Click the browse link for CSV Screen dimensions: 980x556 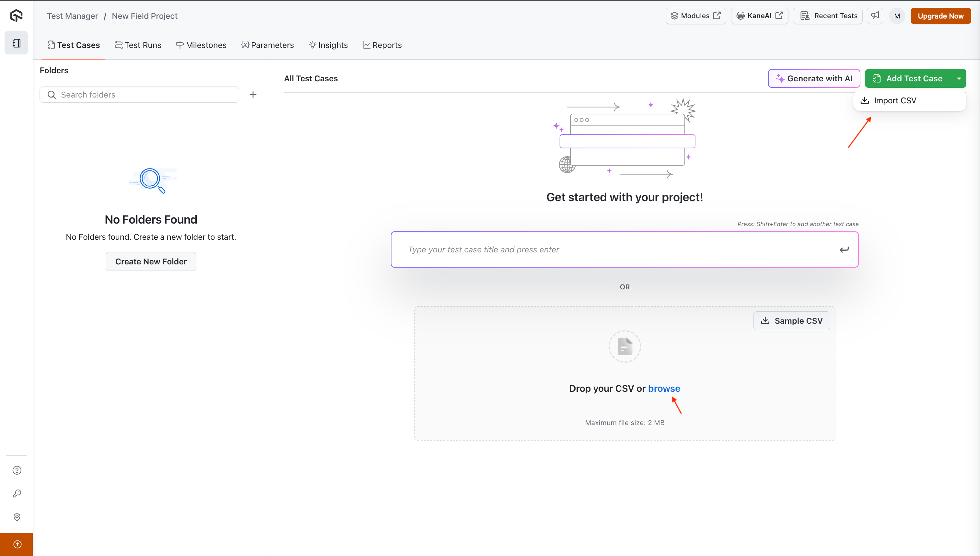click(664, 388)
